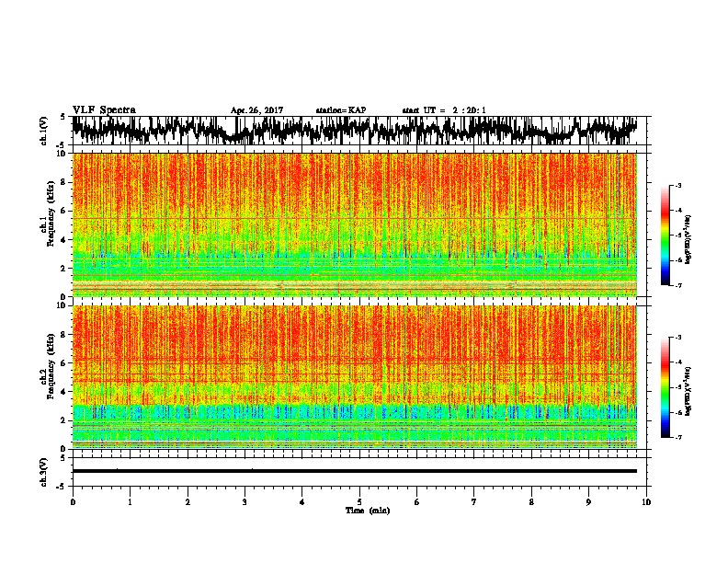Click the x-axis tick label "5"

click(x=359, y=502)
